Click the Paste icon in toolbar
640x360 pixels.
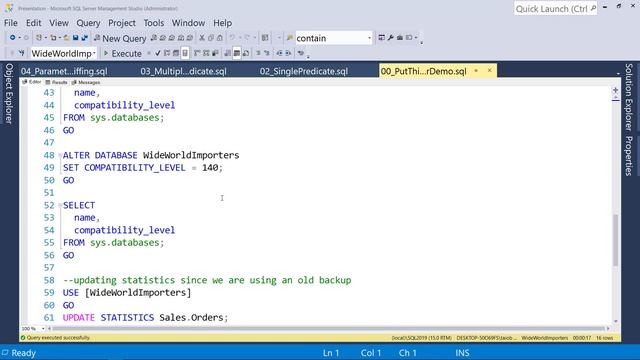[x=220, y=38]
